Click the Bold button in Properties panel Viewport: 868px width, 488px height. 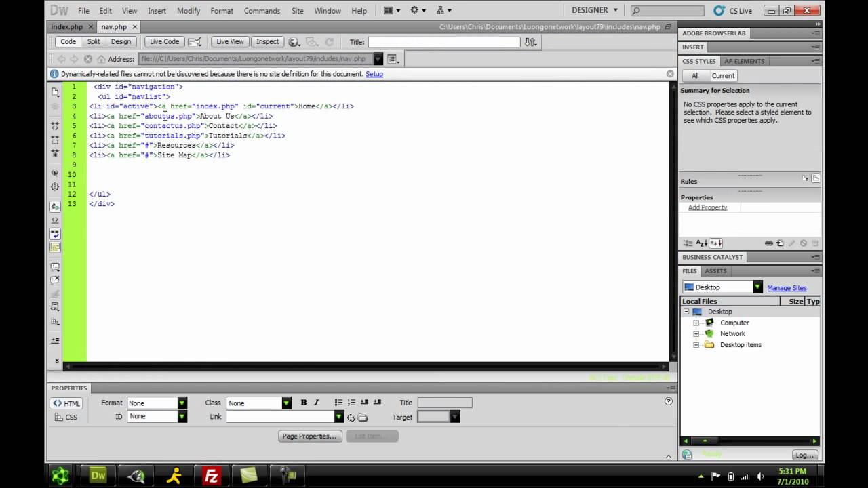[303, 403]
